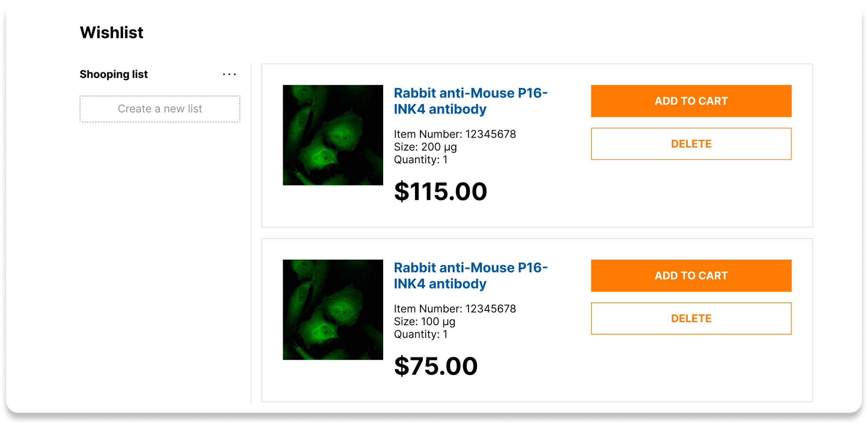
Task: Open the green cell thumbnail of $115.00 item
Action: [x=333, y=135]
